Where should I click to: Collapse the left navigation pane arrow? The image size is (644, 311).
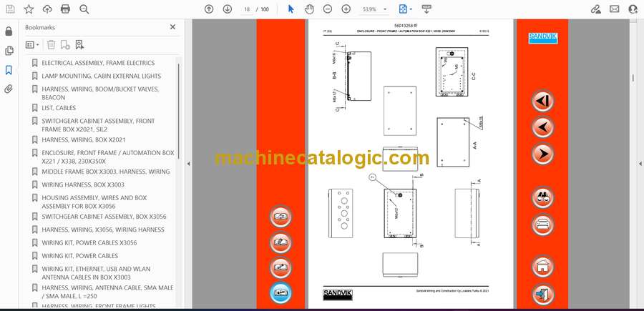(188, 164)
